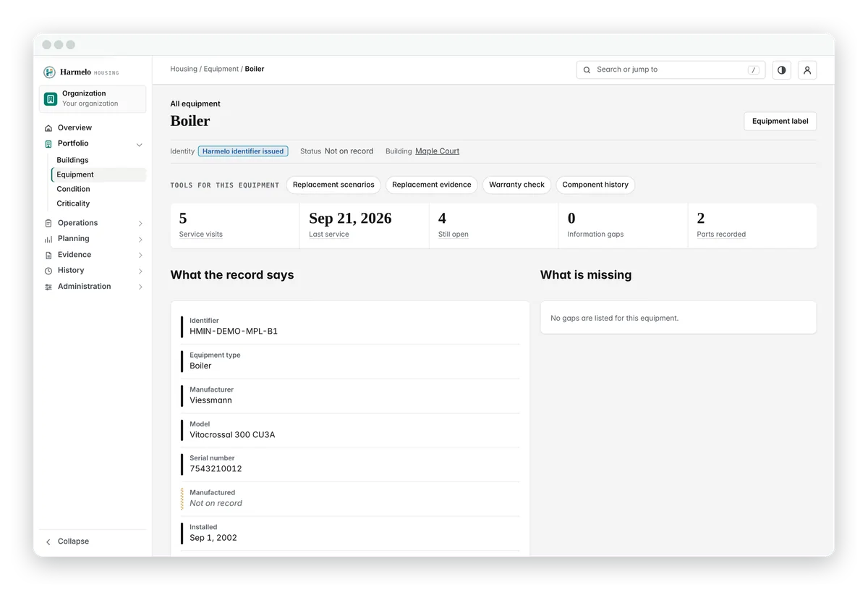The width and height of the screenshot is (868, 590).
Task: Click the Planning bar chart icon
Action: click(48, 239)
